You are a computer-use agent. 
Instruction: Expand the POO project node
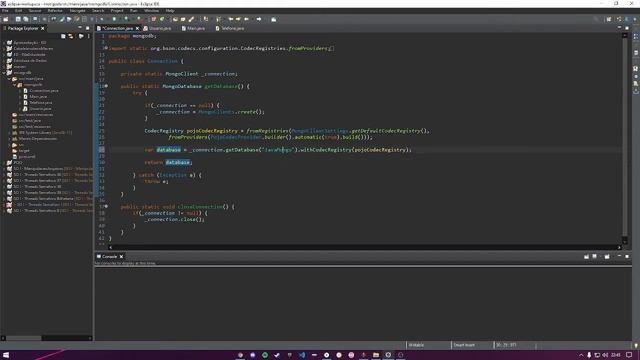pyautogui.click(x=4, y=162)
